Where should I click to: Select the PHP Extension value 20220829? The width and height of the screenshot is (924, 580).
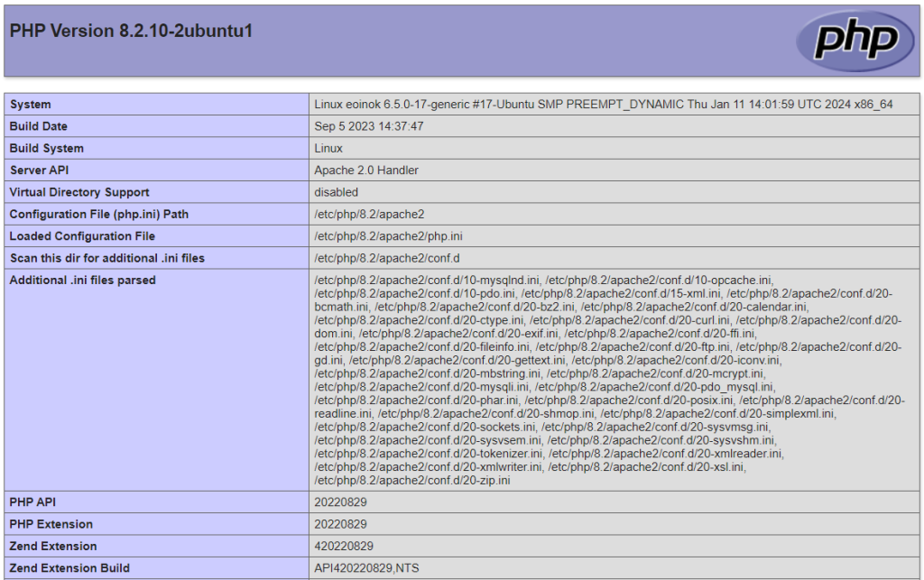(x=340, y=524)
